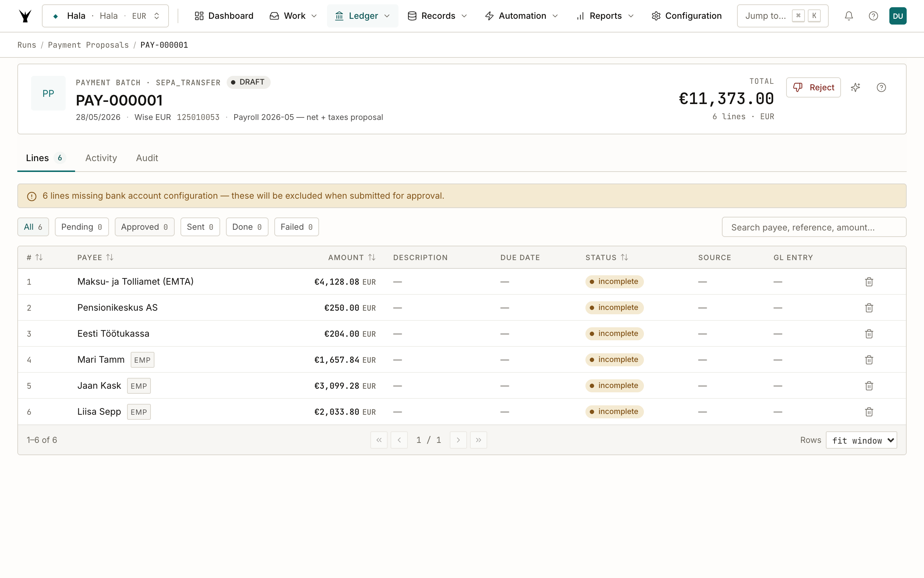Image resolution: width=924 pixels, height=578 pixels.
Task: Delete the Liisa Sepp line
Action: 869,412
